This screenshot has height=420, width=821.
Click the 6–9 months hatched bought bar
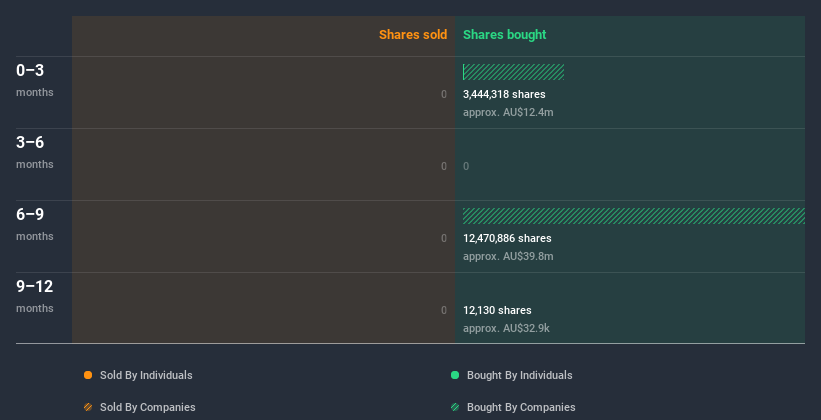coord(634,216)
